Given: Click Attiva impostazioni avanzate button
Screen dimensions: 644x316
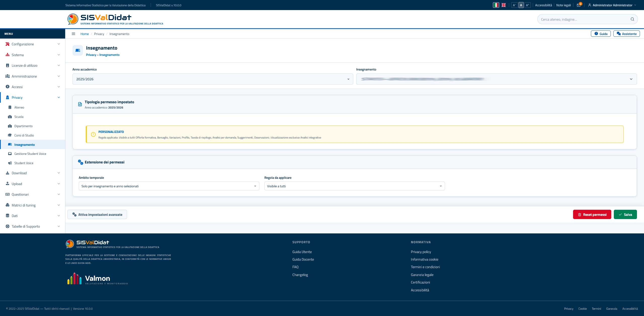Looking at the screenshot, I should coord(97,215).
